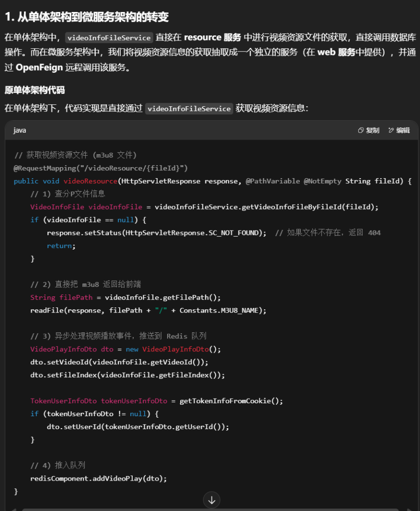Click the code block's horizontal scrollbar thumb
The width and height of the screenshot is (420, 511).
point(210,510)
